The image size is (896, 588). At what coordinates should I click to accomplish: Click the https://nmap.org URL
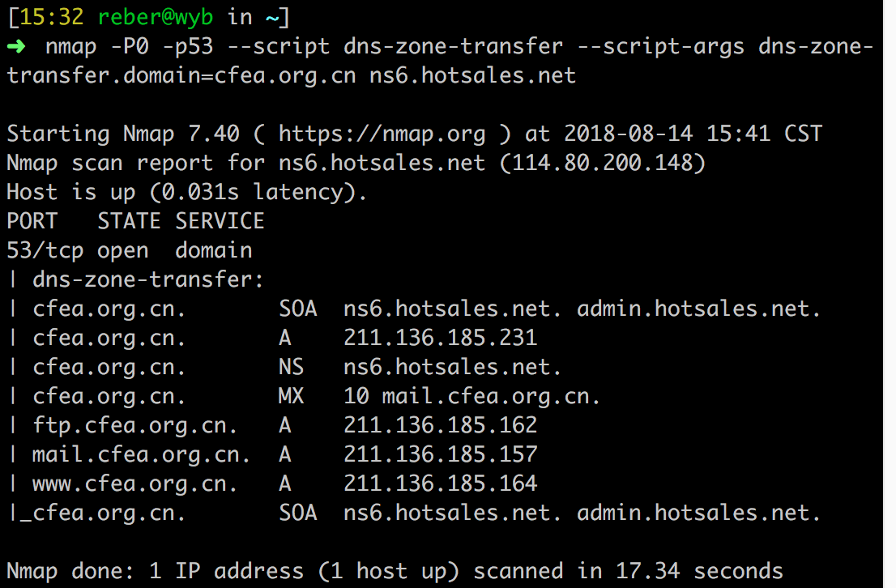point(382,134)
